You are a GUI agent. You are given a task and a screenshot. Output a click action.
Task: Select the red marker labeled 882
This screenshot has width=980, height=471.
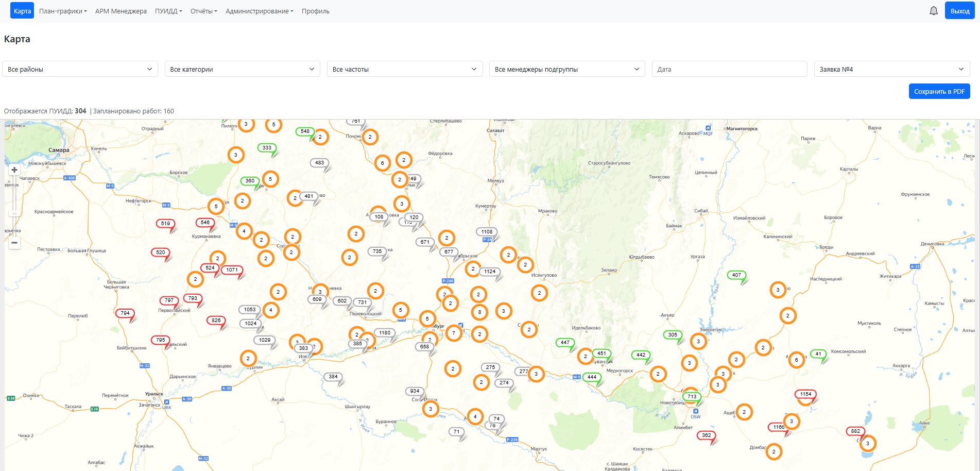coord(855,431)
